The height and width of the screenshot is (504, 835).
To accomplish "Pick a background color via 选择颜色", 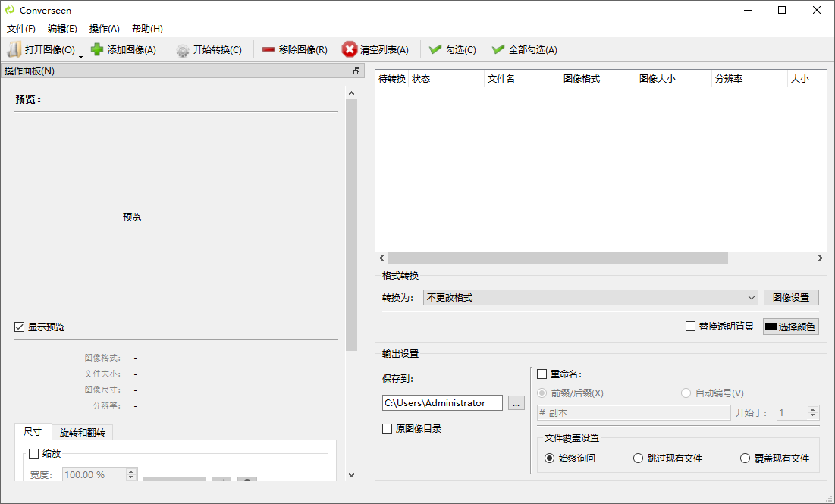I will [791, 326].
